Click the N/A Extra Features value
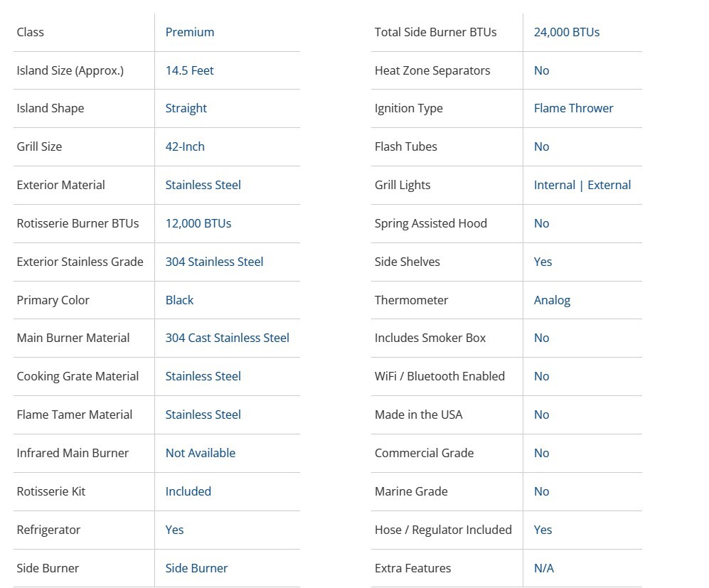Image resolution: width=709 pixels, height=588 pixels. click(x=543, y=568)
